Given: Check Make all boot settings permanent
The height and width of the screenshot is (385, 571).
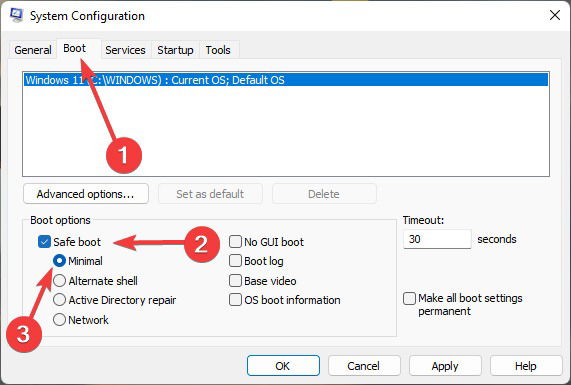Looking at the screenshot, I should point(409,298).
